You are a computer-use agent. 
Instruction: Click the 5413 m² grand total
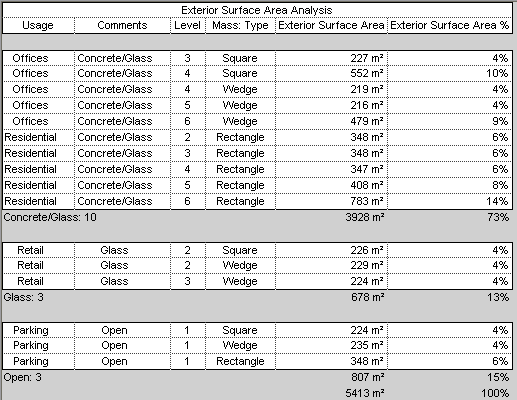click(x=365, y=393)
